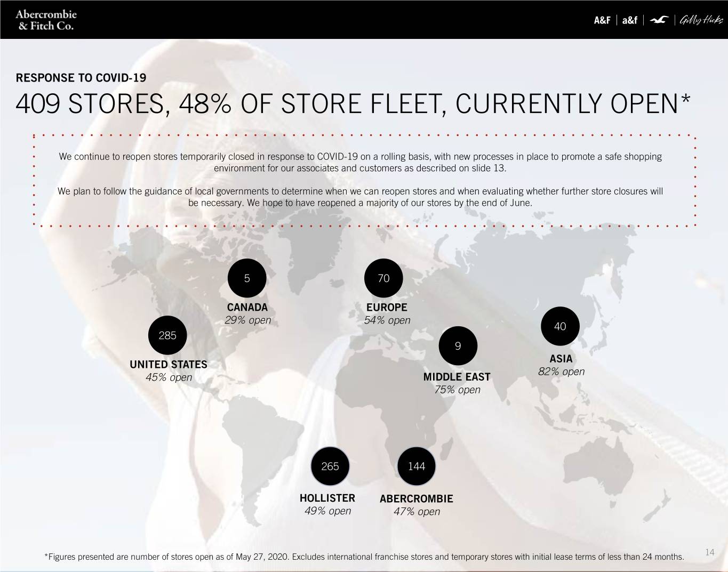Select the Asia circle showing 40
The width and height of the screenshot is (728, 572).
(x=560, y=326)
